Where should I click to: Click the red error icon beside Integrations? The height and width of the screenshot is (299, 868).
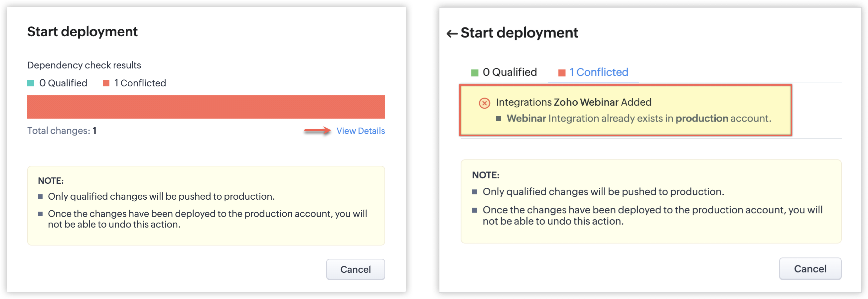(x=484, y=103)
